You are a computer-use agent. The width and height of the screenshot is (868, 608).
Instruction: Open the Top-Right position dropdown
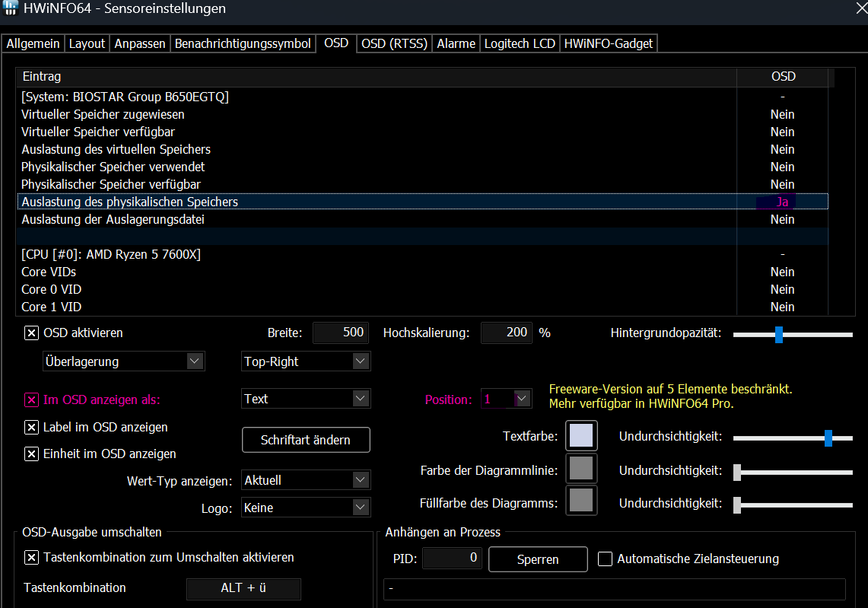(306, 361)
